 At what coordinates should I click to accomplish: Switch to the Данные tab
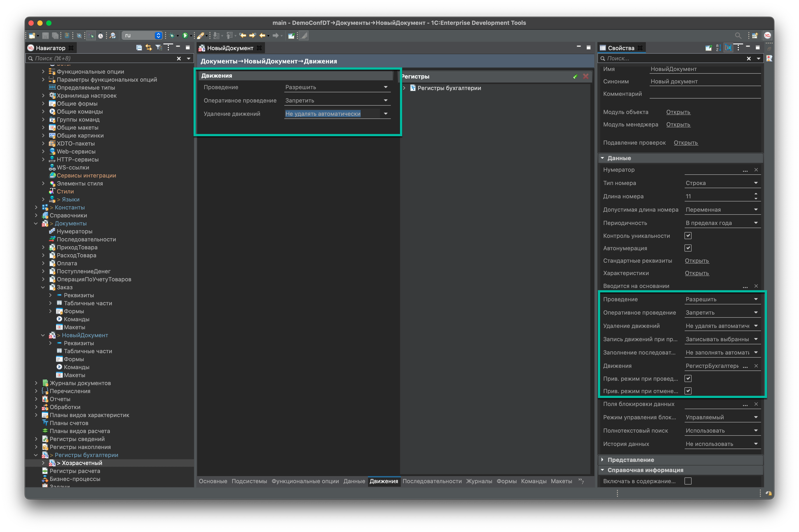(x=354, y=481)
